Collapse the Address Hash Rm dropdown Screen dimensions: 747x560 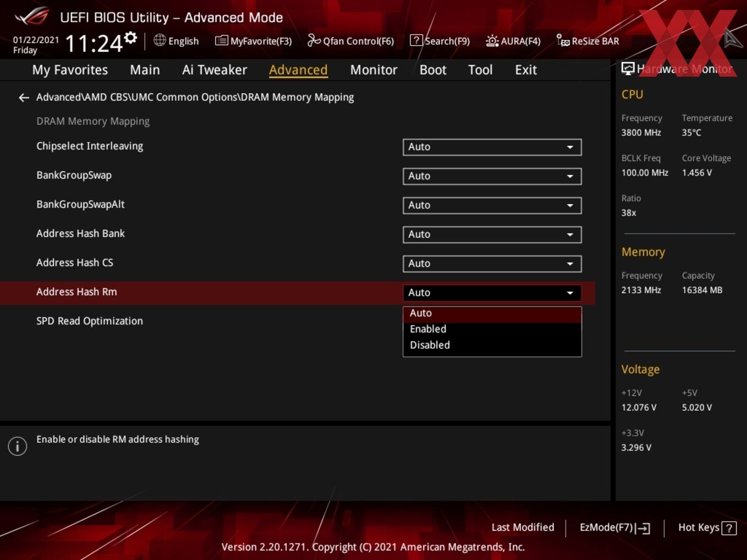pos(492,293)
